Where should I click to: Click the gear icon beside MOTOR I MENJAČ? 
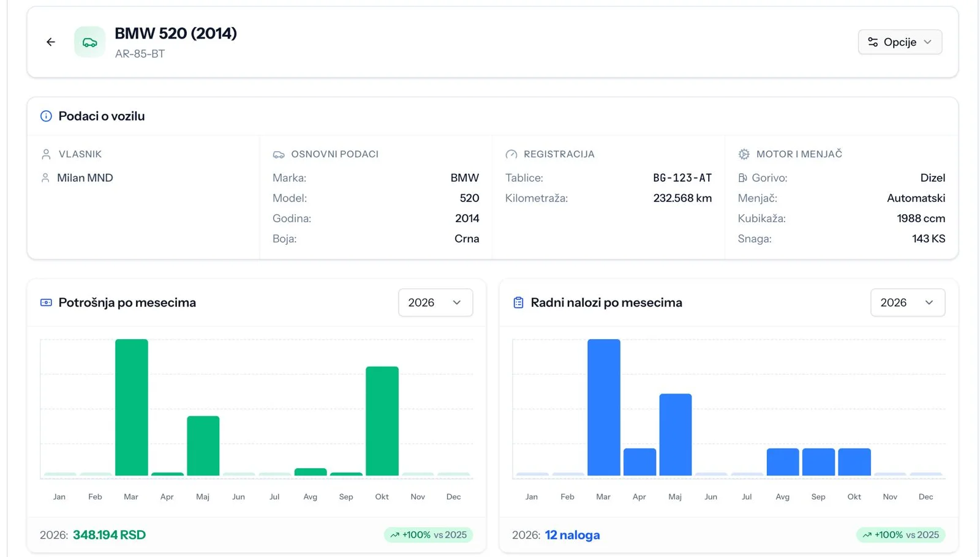(x=744, y=154)
